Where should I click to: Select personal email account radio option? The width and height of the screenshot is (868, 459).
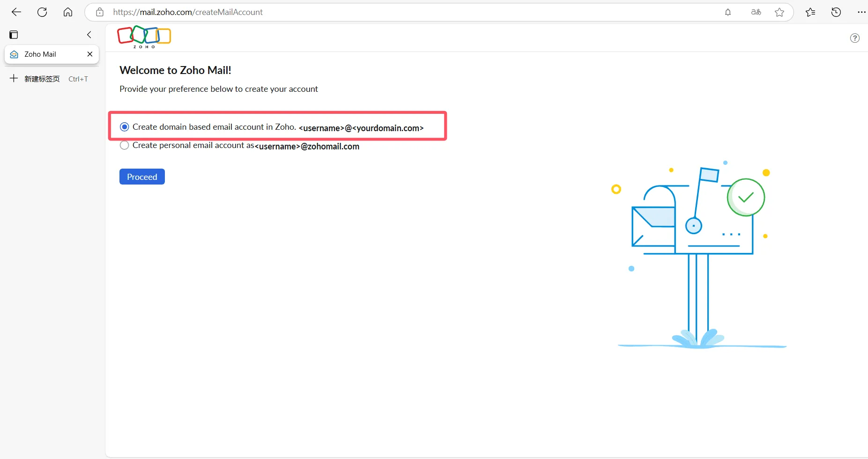(x=125, y=146)
